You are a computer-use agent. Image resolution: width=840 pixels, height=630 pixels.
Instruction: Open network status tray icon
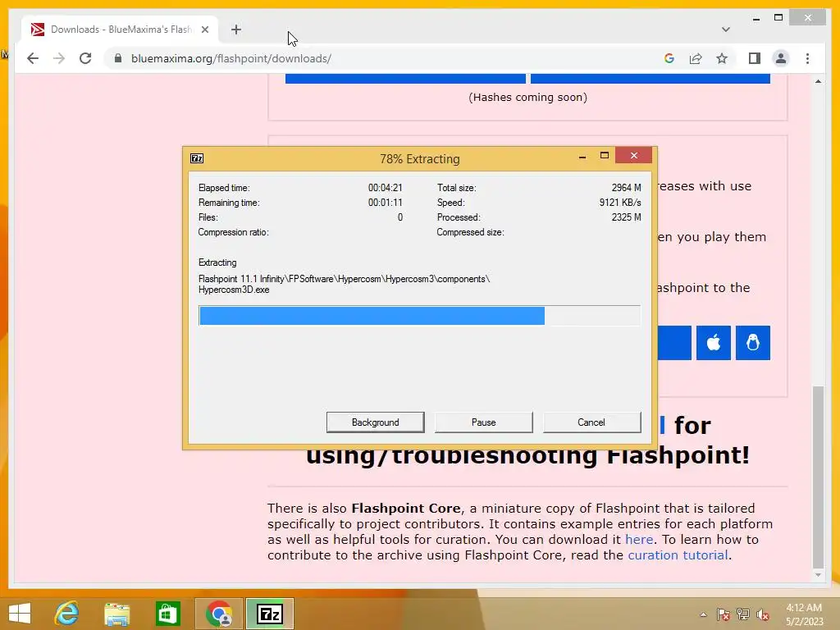(x=743, y=614)
